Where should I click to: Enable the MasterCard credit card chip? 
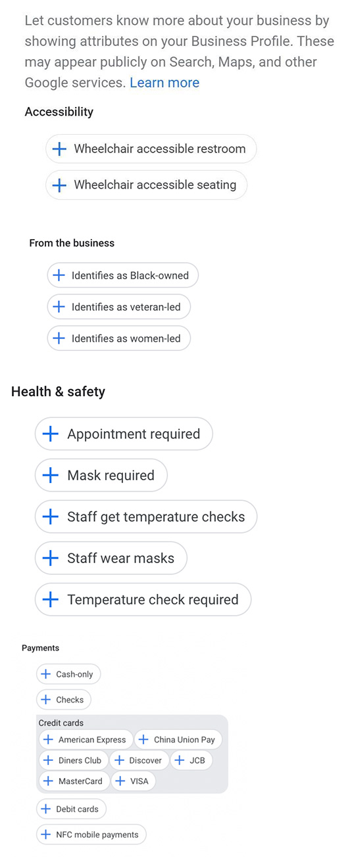point(74,781)
